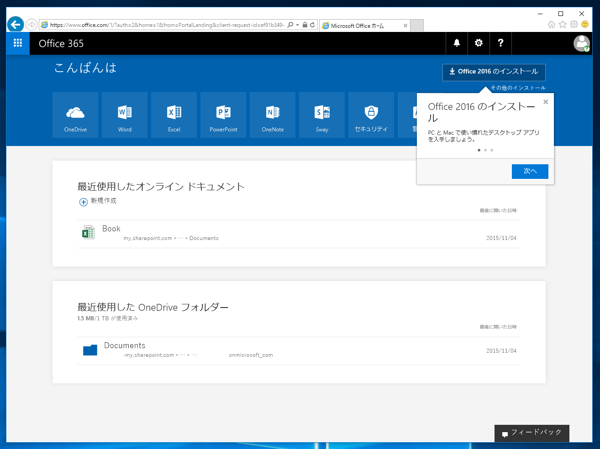This screenshot has width=600, height=449.
Task: Click the Office 365 header title
Action: coord(61,43)
